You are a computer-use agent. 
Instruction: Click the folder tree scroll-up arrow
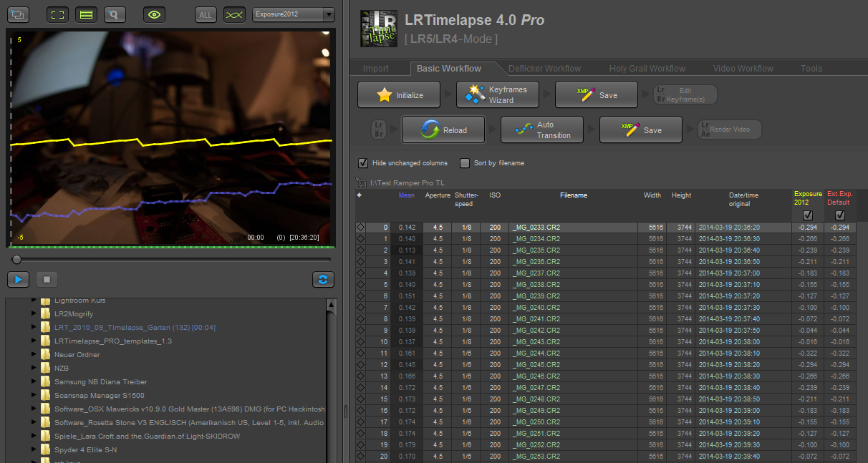[331, 304]
